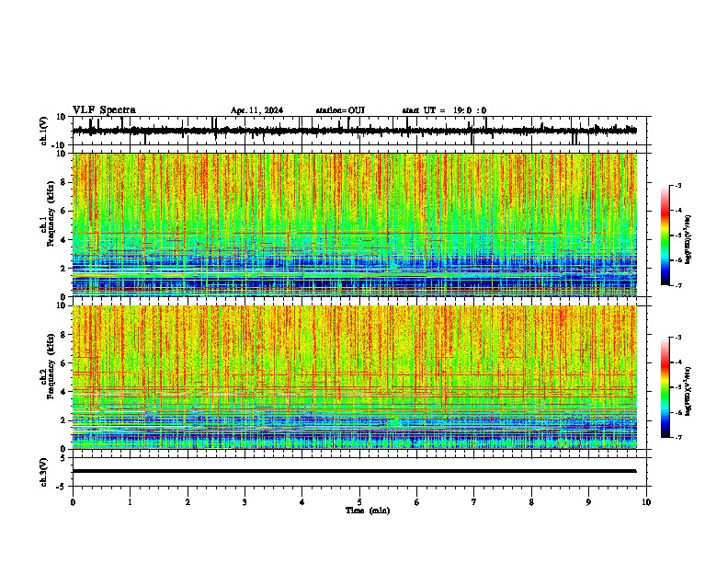Click the time axis tick label "1"

130,502
